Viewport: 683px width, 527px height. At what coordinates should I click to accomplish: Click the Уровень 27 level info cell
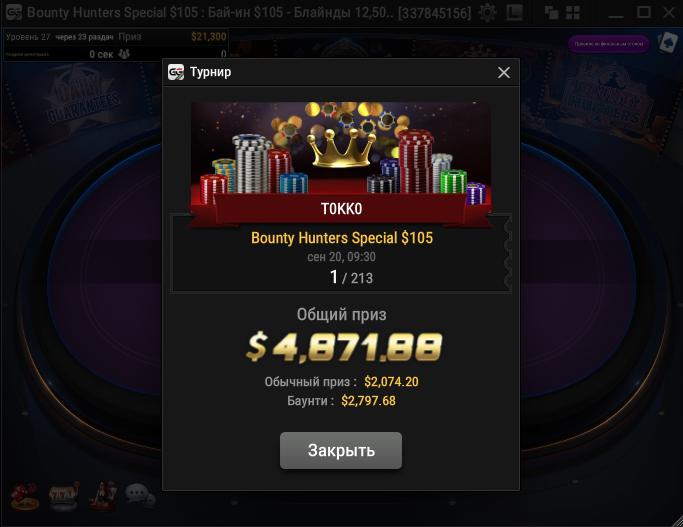click(x=28, y=37)
